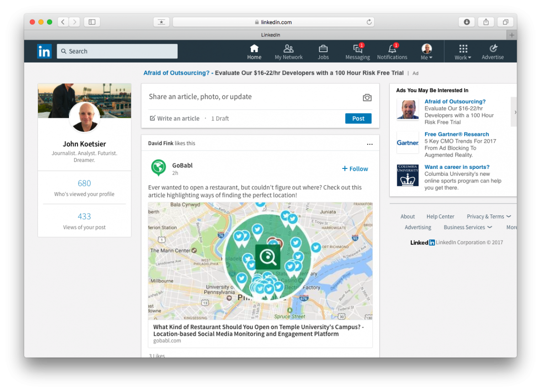Open the Jobs briefcase icon

pos(323,49)
